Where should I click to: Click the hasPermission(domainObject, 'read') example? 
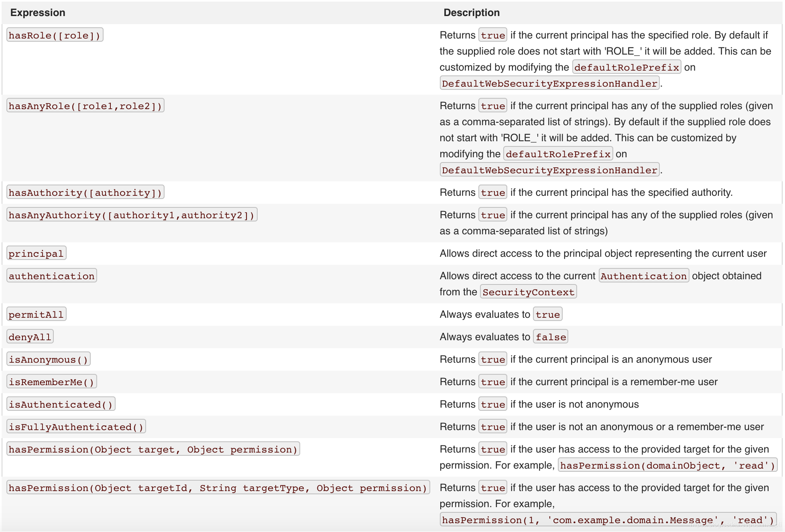[x=667, y=465]
